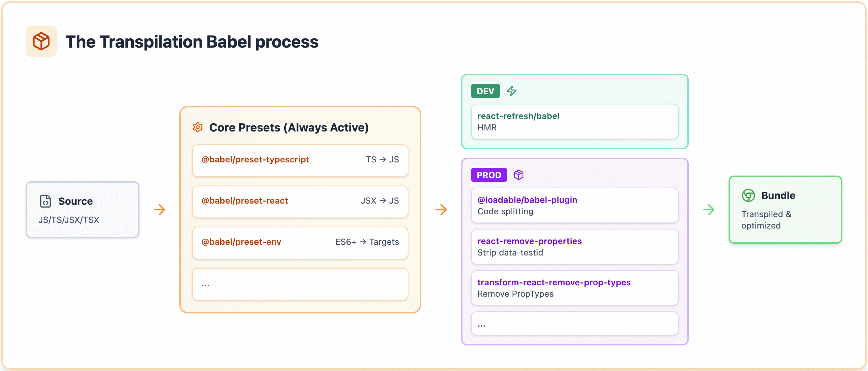
Task: Click the Source file code icon
Action: pyautogui.click(x=46, y=201)
